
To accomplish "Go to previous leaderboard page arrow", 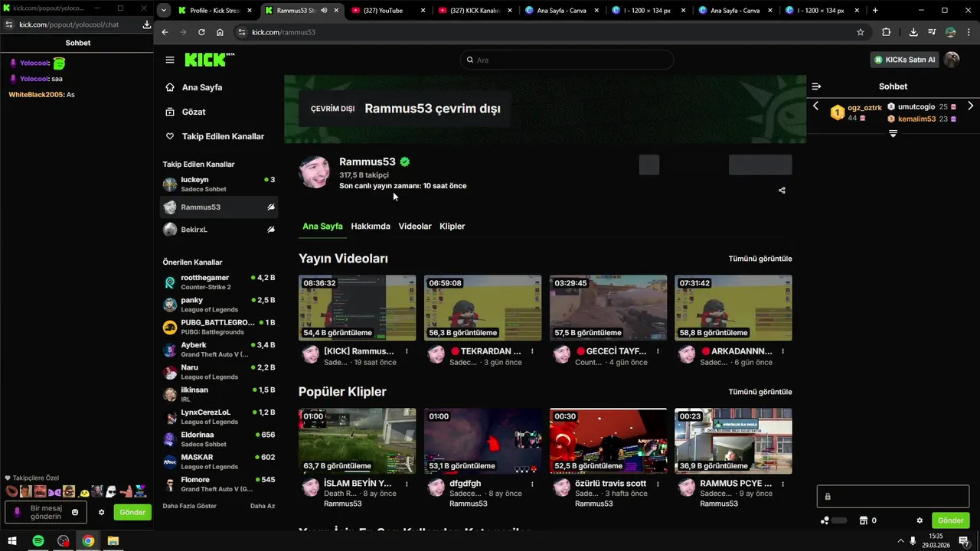I will point(816,106).
